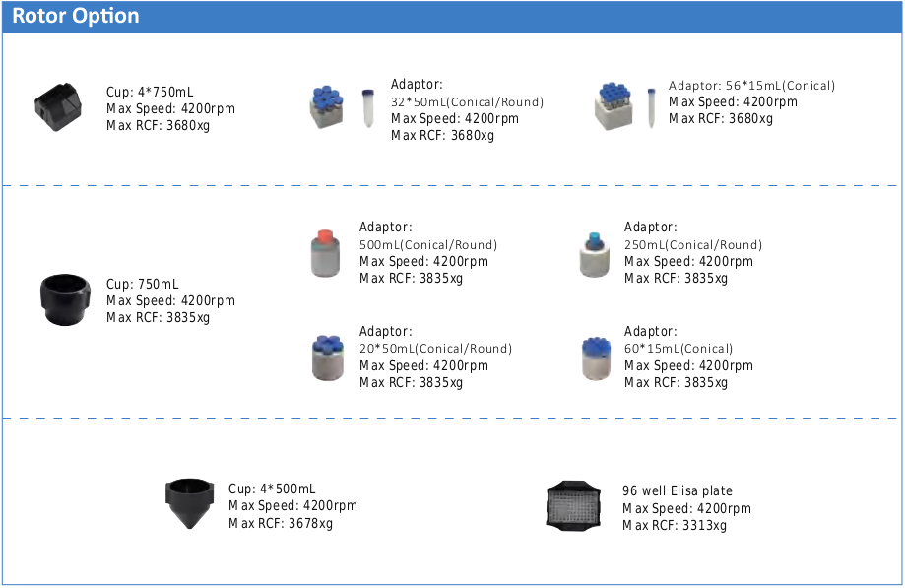Click the 'Adaptor: 56*15mL(Conical)' text
The width and height of the screenshot is (905, 588).
pyautogui.click(x=751, y=86)
